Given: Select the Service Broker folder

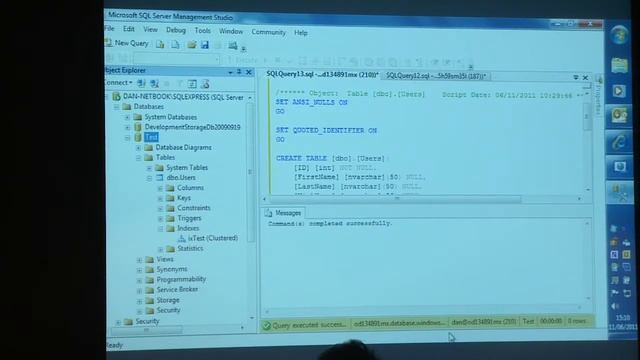Looking at the screenshot, I should [x=177, y=289].
